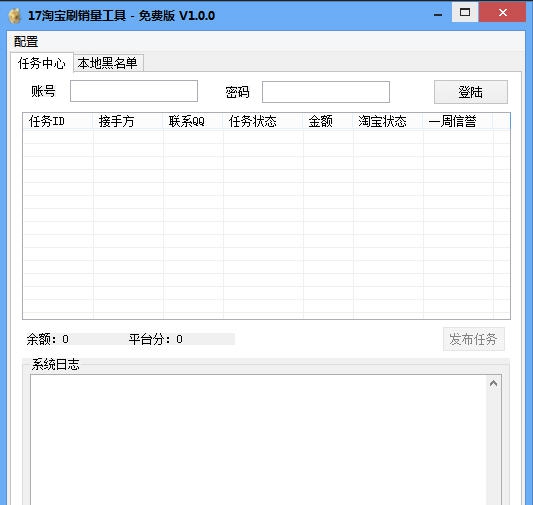Click the system log scroll-up arrow
The height and width of the screenshot is (505, 533).
pos(494,384)
